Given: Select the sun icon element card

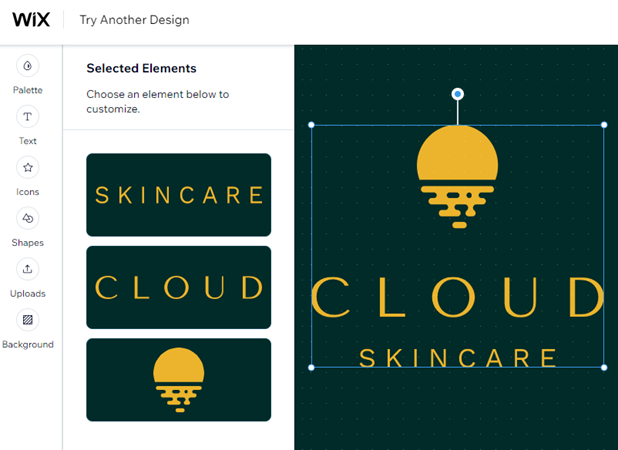Looking at the screenshot, I should (179, 380).
